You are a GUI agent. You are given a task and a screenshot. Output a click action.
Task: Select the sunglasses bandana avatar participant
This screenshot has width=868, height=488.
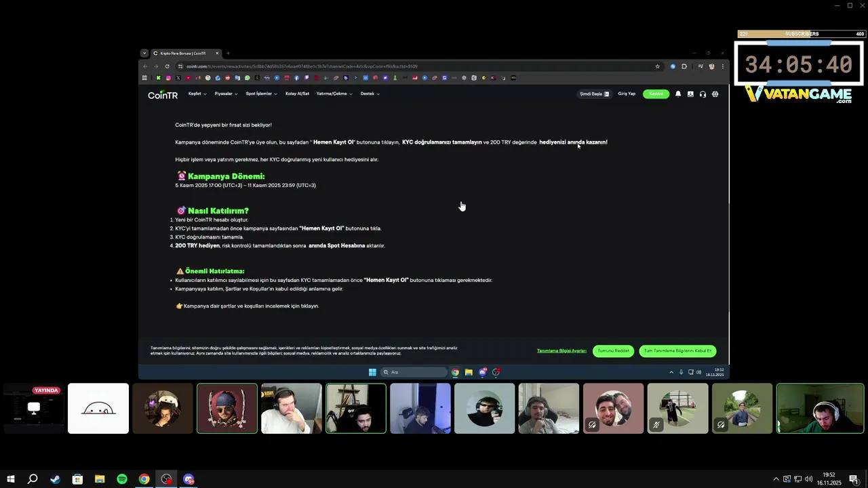tap(227, 409)
